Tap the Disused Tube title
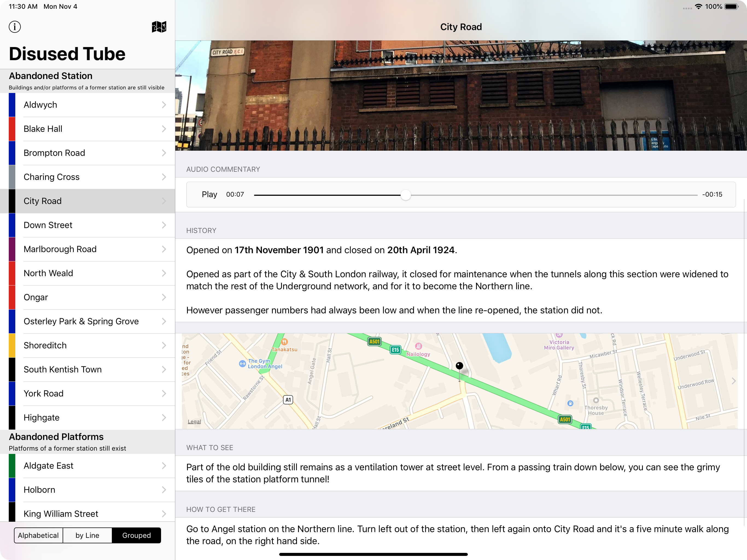This screenshot has width=747, height=560. coord(67,54)
